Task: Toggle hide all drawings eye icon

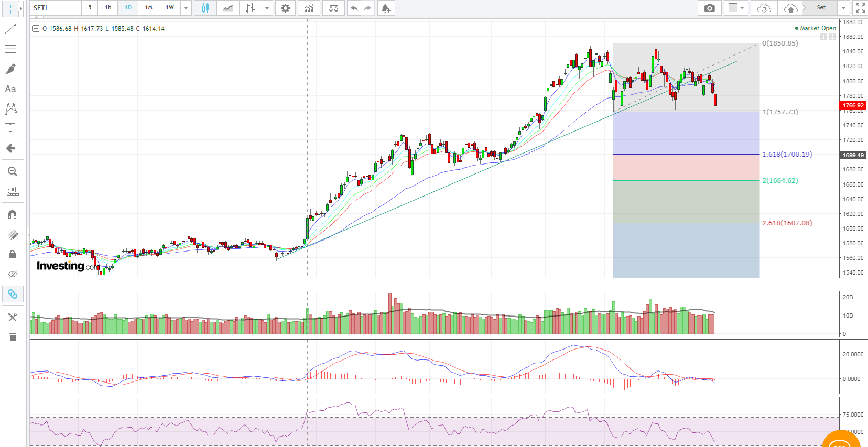Action: click(13, 274)
